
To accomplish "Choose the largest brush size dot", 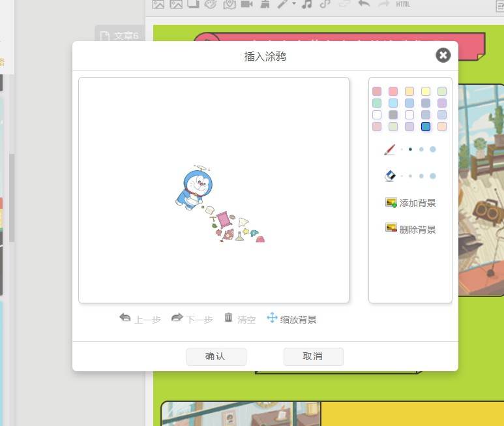I will click(433, 149).
